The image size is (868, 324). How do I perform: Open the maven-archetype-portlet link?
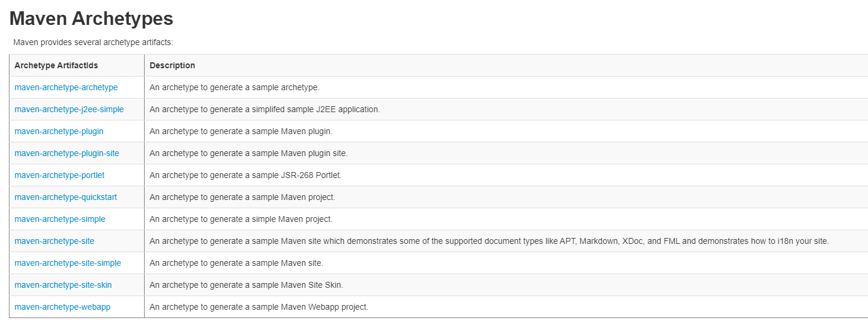(59, 175)
